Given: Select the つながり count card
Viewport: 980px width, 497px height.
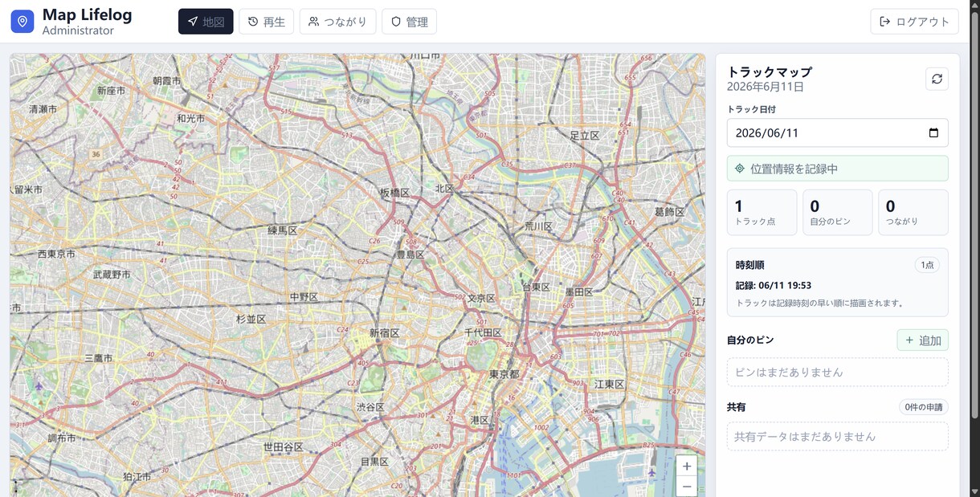Looking at the screenshot, I should [x=913, y=212].
